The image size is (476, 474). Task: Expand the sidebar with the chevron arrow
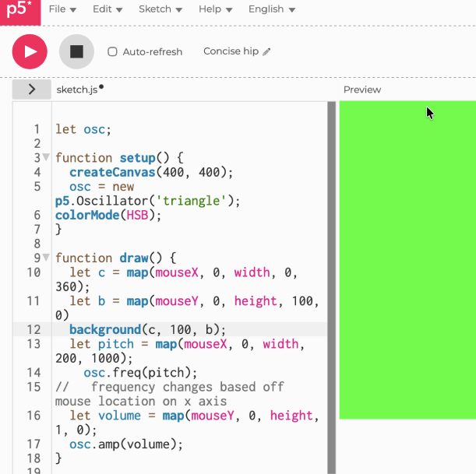(x=32, y=90)
